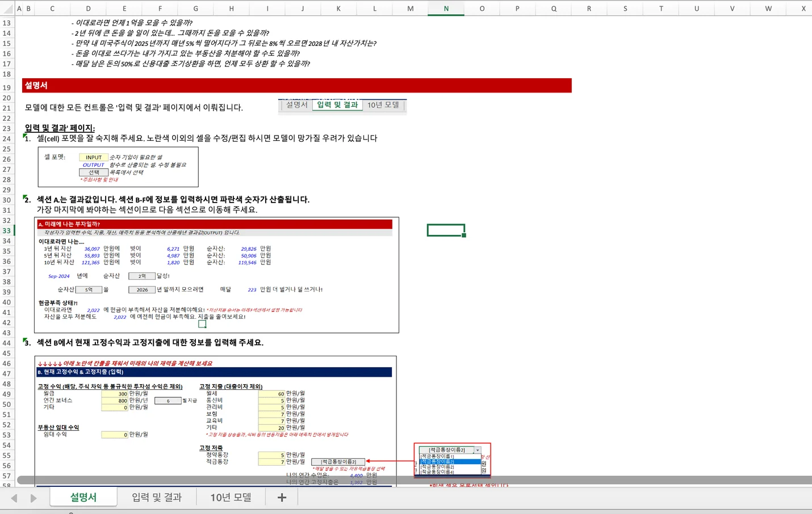812x514 pixels.
Task: Select row 44 by its header
Action: pyautogui.click(x=7, y=343)
